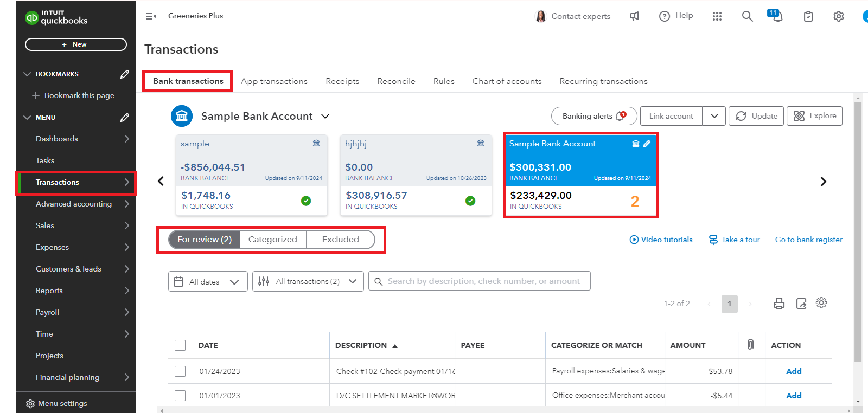Click the Contact experts avatar

(541, 16)
